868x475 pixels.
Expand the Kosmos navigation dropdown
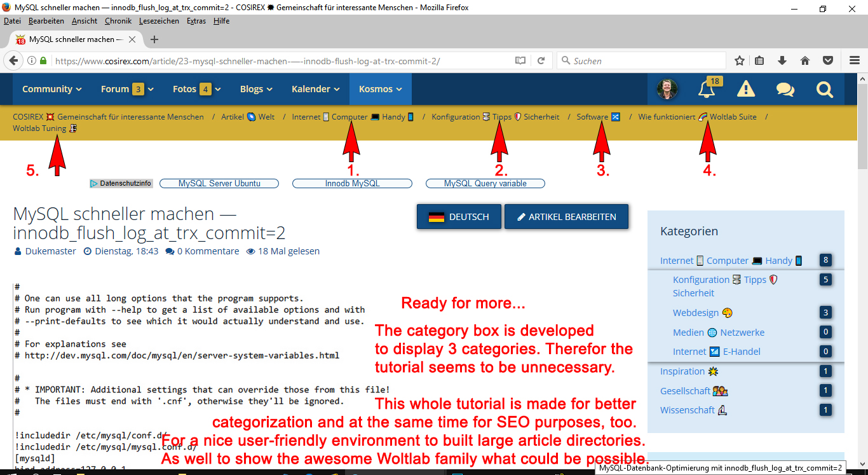[x=380, y=89]
